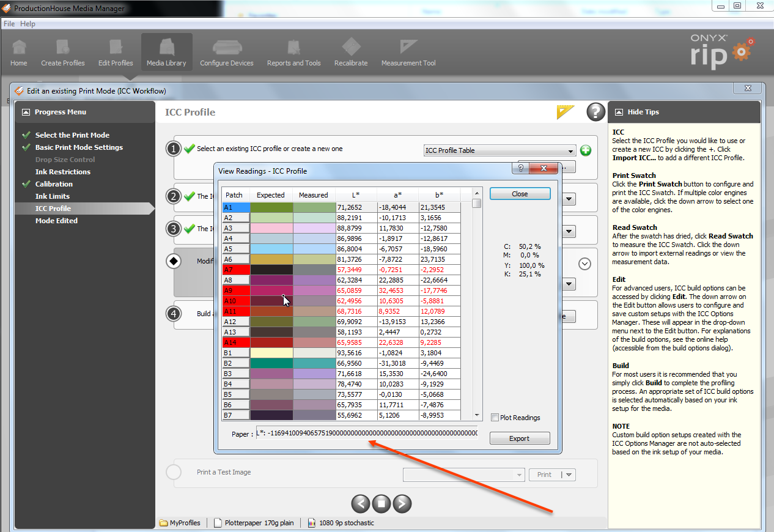Click Expected color swatch of patch A6
This screenshot has height=532, width=774.
pos(271,259)
